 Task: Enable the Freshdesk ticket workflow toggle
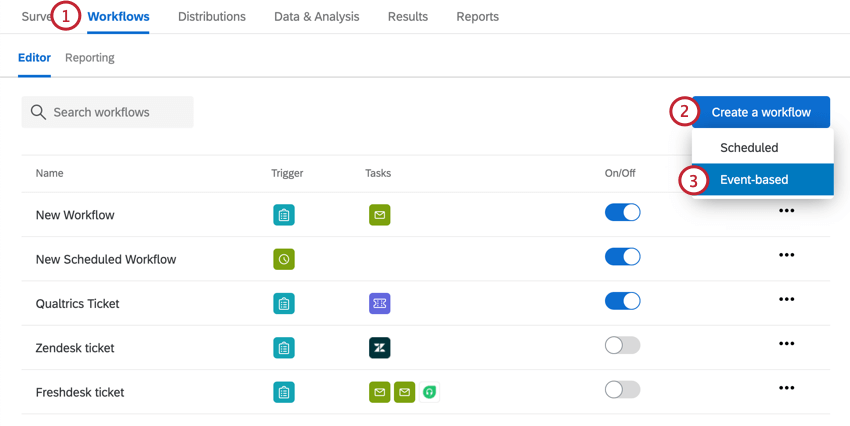pyautogui.click(x=622, y=390)
